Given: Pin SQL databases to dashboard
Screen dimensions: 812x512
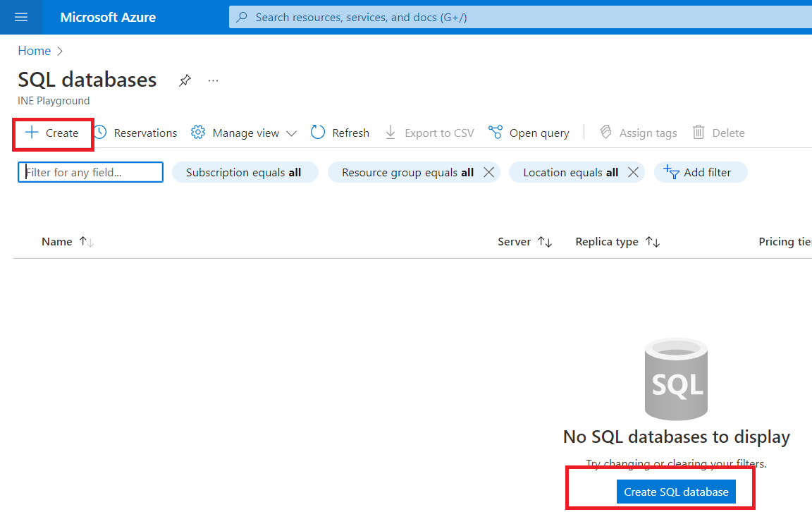Looking at the screenshot, I should click(185, 80).
